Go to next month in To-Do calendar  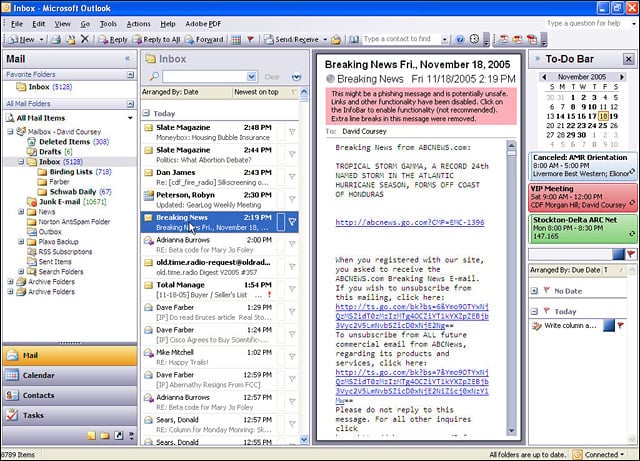(x=622, y=77)
